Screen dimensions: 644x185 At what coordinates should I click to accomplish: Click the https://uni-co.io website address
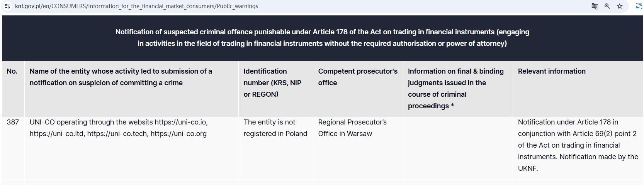181,122
